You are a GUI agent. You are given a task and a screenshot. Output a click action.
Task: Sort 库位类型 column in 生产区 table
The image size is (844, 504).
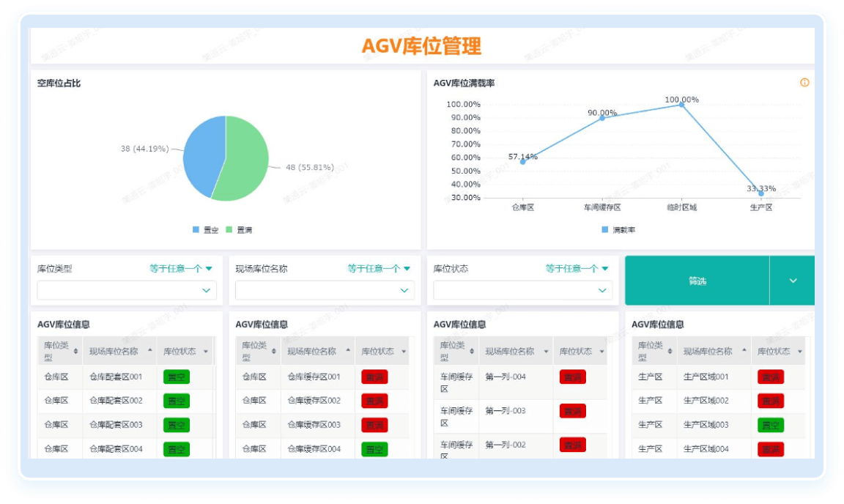[x=670, y=352]
